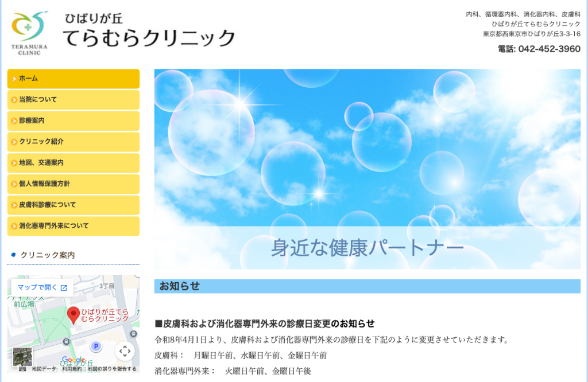Image resolution: width=588 pixels, height=382 pixels.
Task: Click the red map pin marker
Action: [x=73, y=315]
